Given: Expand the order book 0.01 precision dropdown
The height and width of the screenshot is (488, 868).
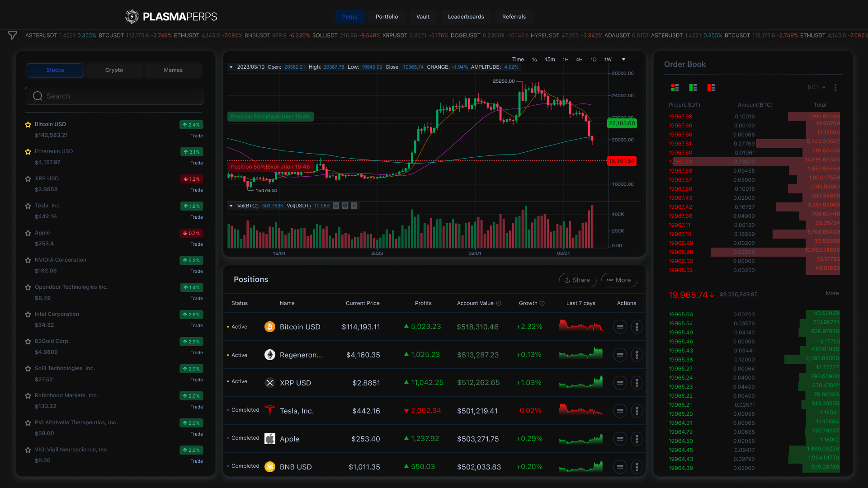Looking at the screenshot, I should 816,88.
